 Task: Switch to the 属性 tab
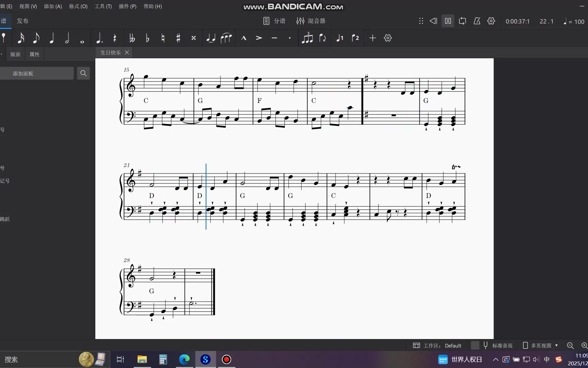pos(34,54)
